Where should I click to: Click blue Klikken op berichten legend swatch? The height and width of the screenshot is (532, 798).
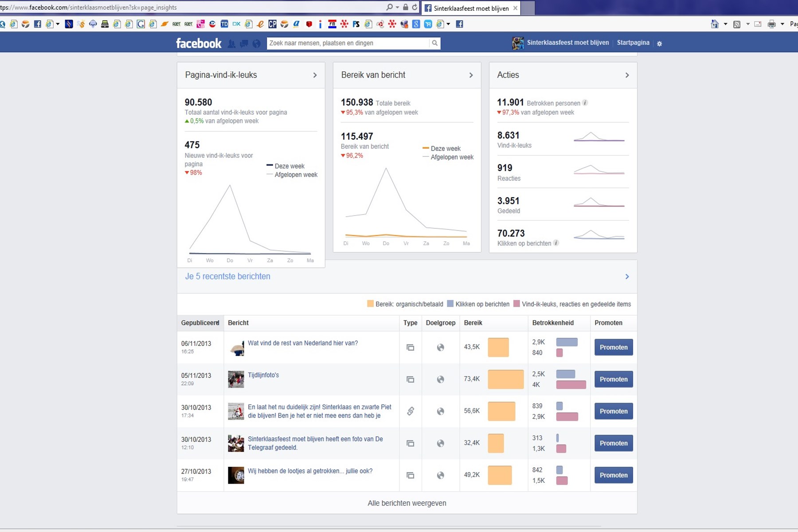450,304
